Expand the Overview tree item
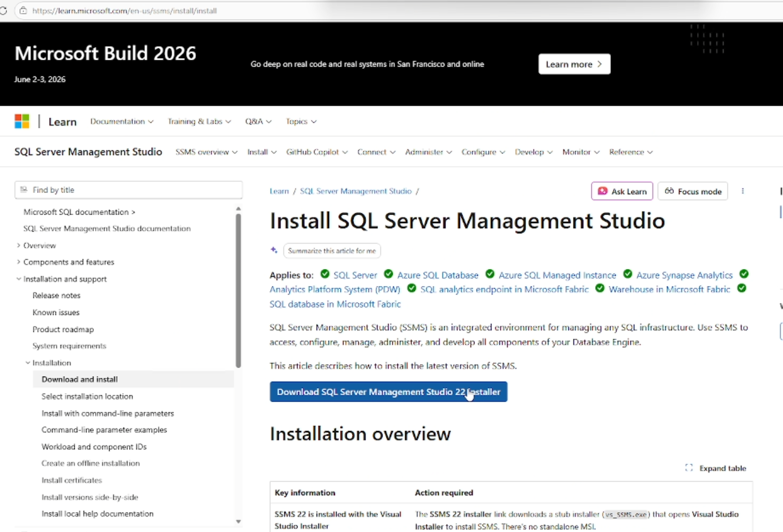This screenshot has height=532, width=783. [19, 245]
